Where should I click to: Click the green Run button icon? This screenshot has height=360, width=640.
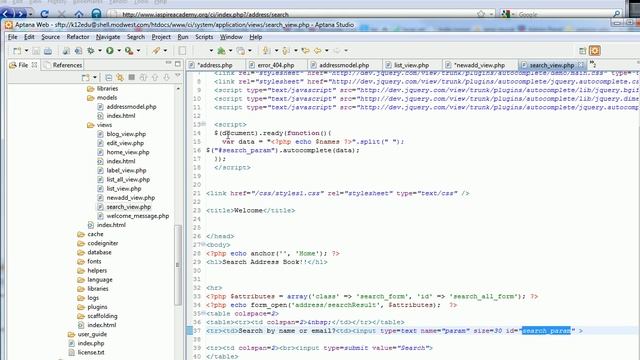110,51
